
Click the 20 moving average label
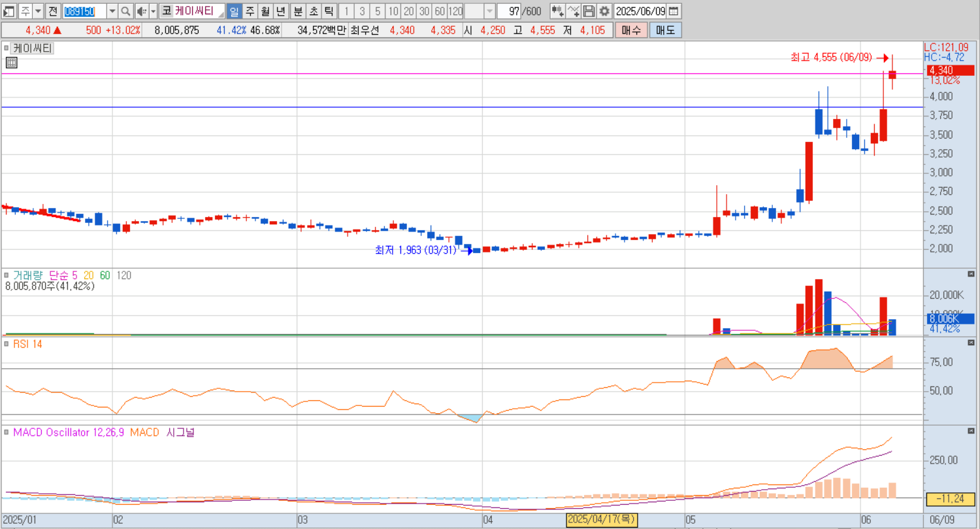pyautogui.click(x=89, y=275)
